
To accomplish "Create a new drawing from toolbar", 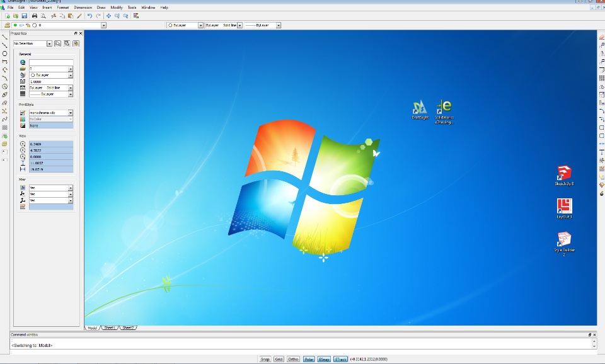I will tap(8, 16).
